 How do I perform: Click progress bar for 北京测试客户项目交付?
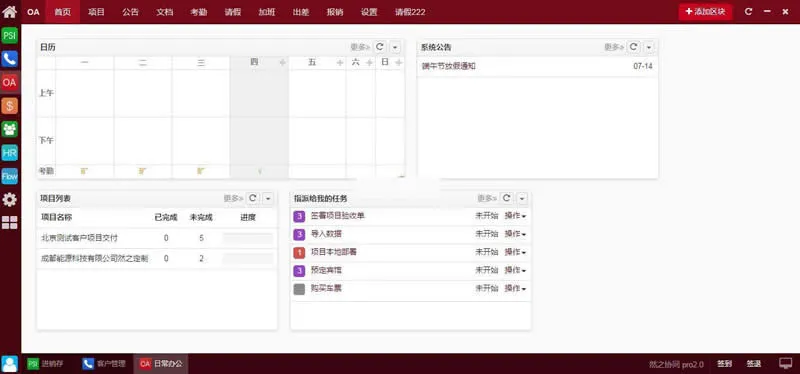(x=248, y=238)
